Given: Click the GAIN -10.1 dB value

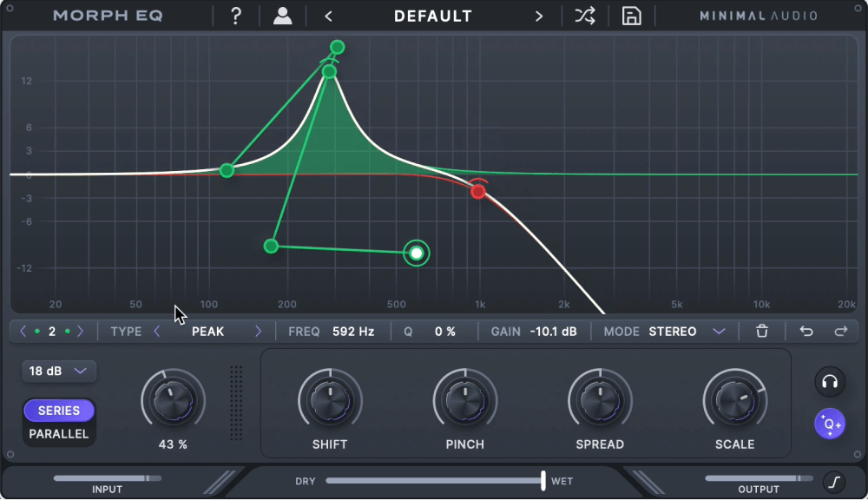Looking at the screenshot, I should click(x=553, y=331).
